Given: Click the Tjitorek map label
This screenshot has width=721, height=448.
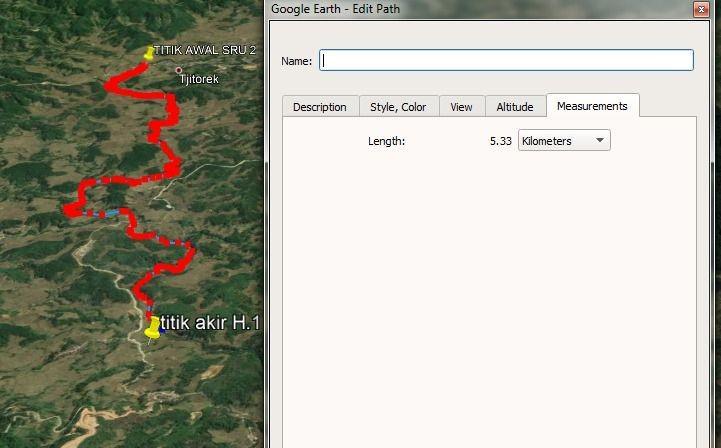Looking at the screenshot, I should [x=199, y=79].
